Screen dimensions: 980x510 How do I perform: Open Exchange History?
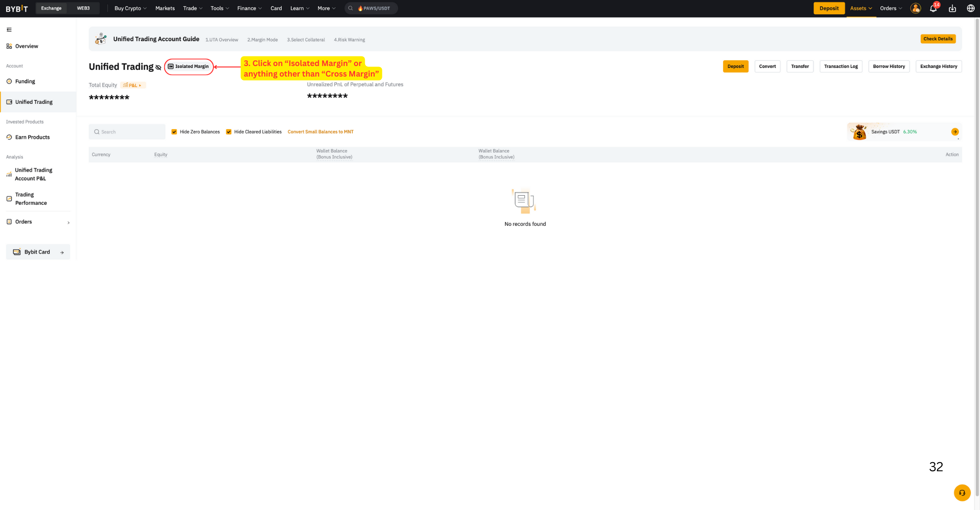point(938,67)
